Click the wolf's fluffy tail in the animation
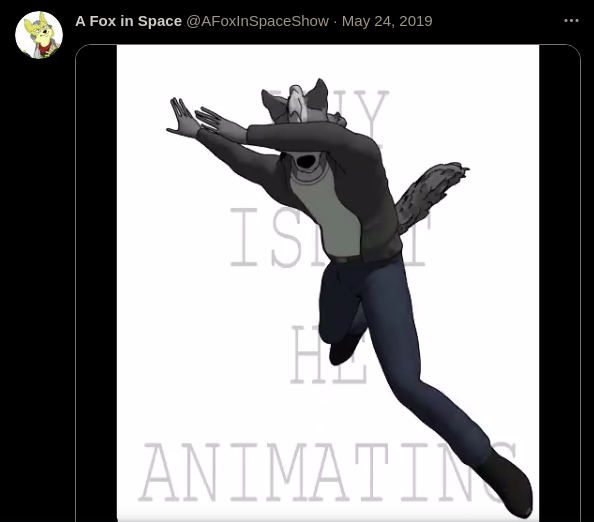594x522 pixels. point(430,194)
